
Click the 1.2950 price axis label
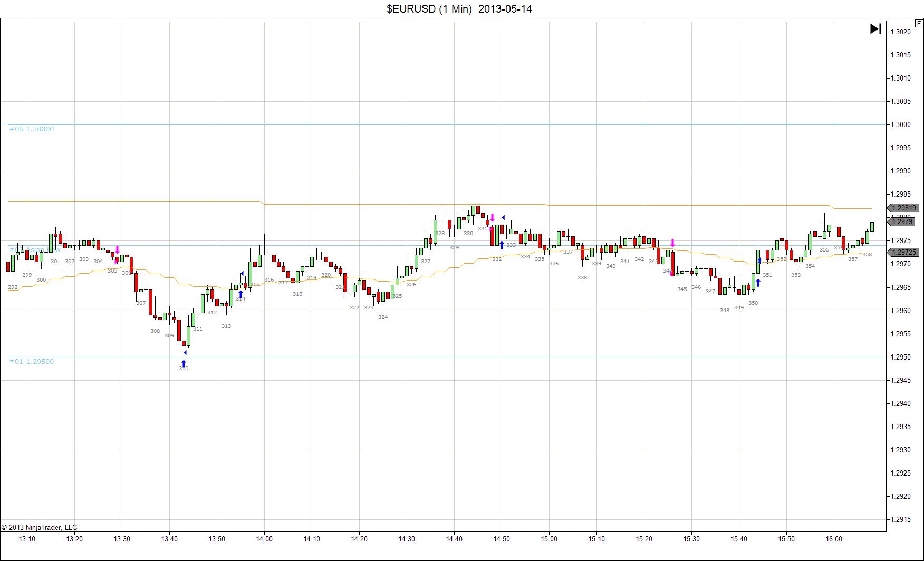click(x=901, y=357)
